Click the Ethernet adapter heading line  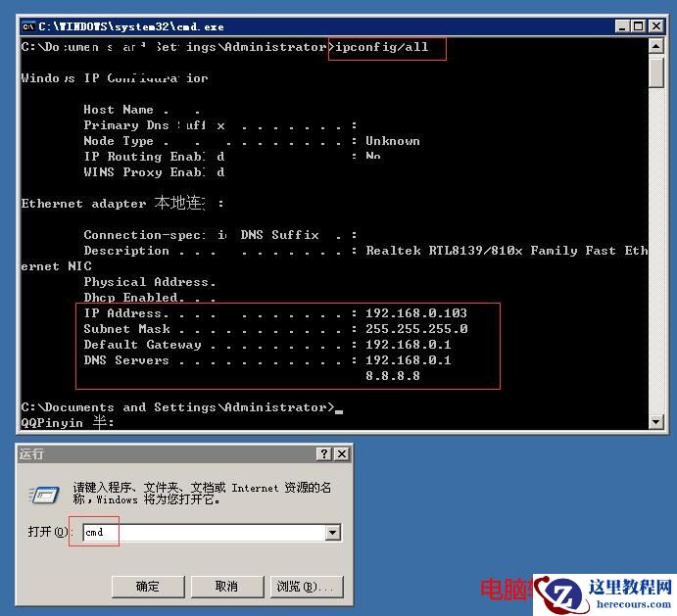click(x=122, y=203)
